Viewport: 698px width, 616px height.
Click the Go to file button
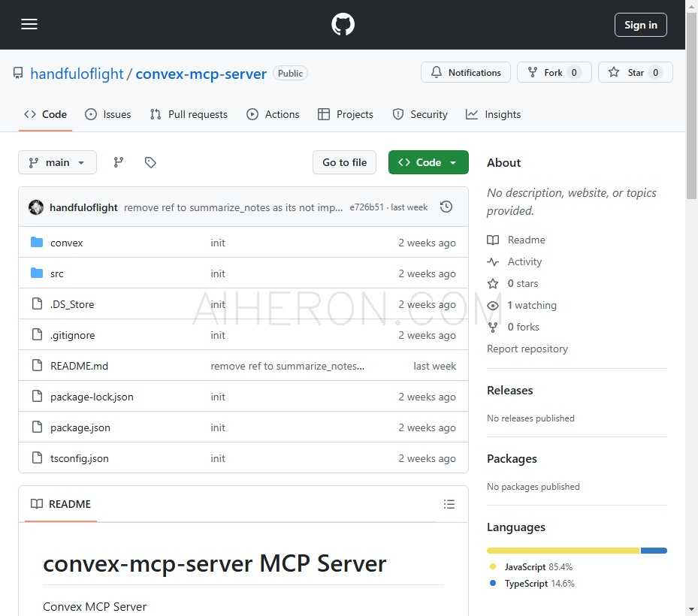coord(344,162)
